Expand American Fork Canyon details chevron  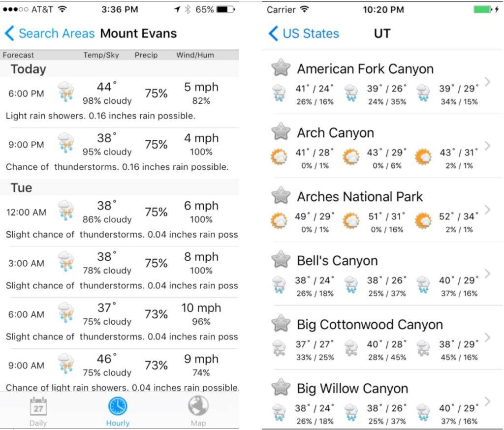click(x=487, y=82)
